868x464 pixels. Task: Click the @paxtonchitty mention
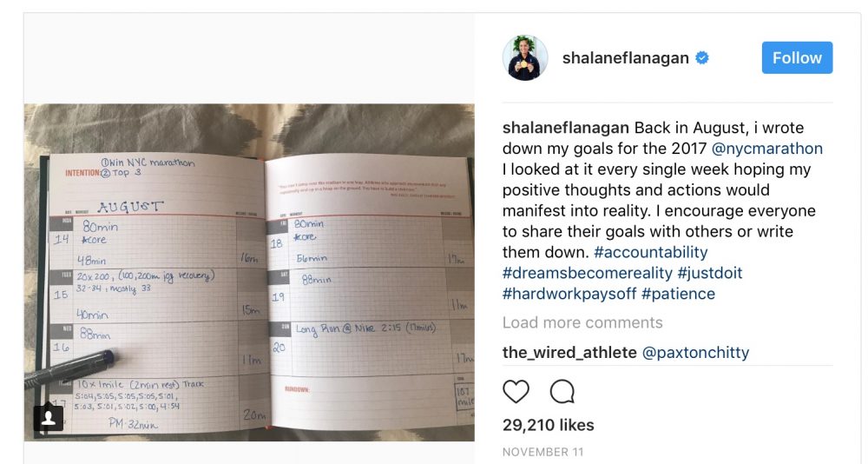tap(695, 353)
